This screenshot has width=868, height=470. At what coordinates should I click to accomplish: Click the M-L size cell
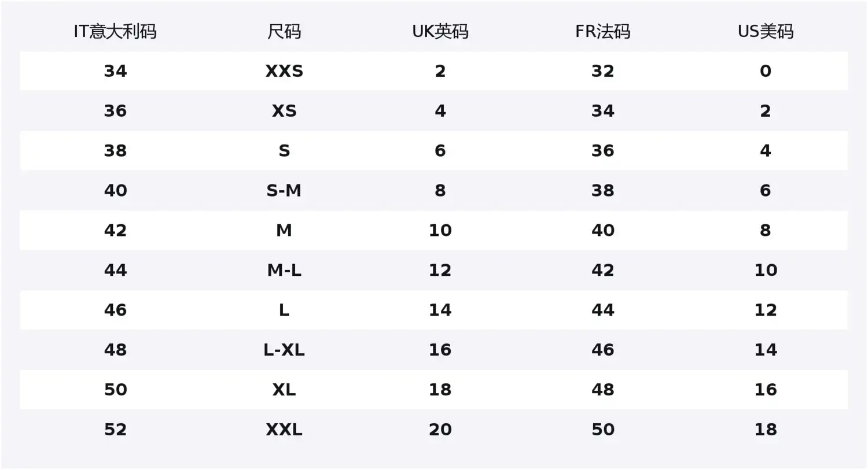[284, 270]
